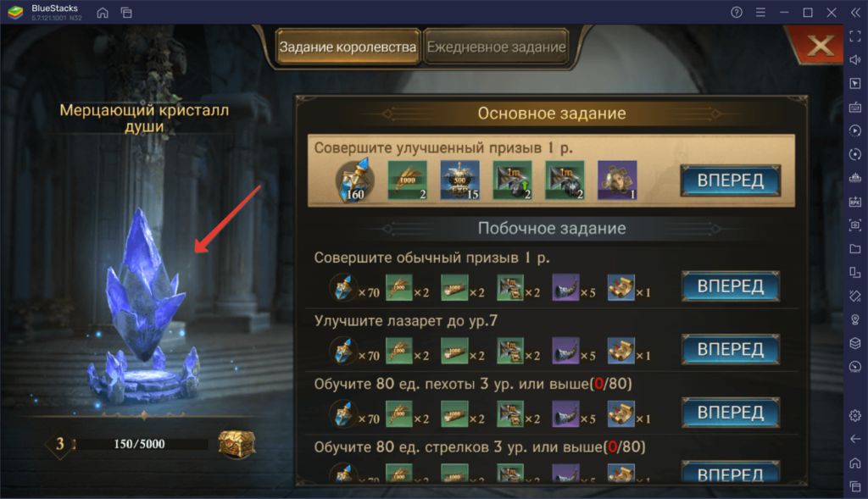Click ВПЕРЕД for лазарет upgrade task

[x=730, y=349]
